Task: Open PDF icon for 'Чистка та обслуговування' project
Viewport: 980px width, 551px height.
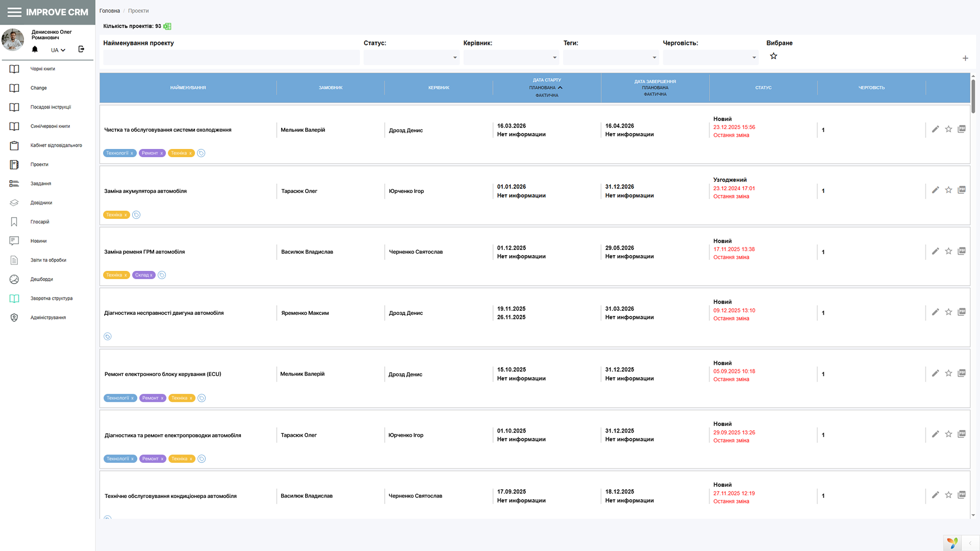Action: click(x=962, y=129)
